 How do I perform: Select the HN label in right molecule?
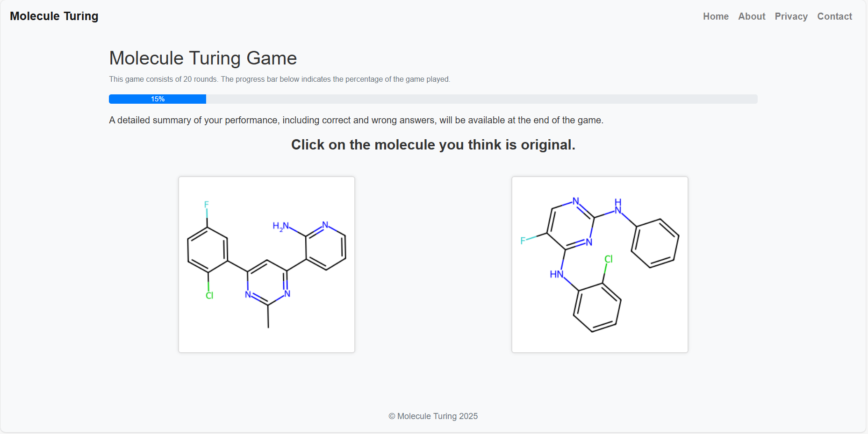tap(556, 274)
